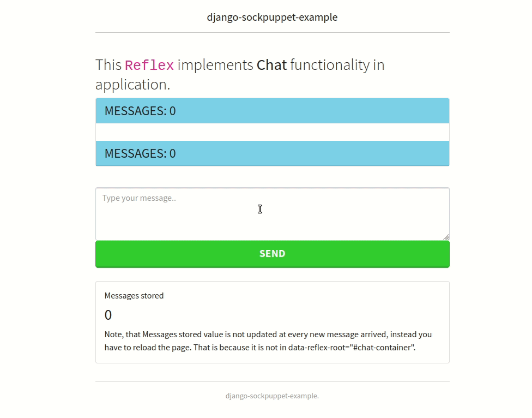Click the empty white chat area between bars

coord(272,132)
